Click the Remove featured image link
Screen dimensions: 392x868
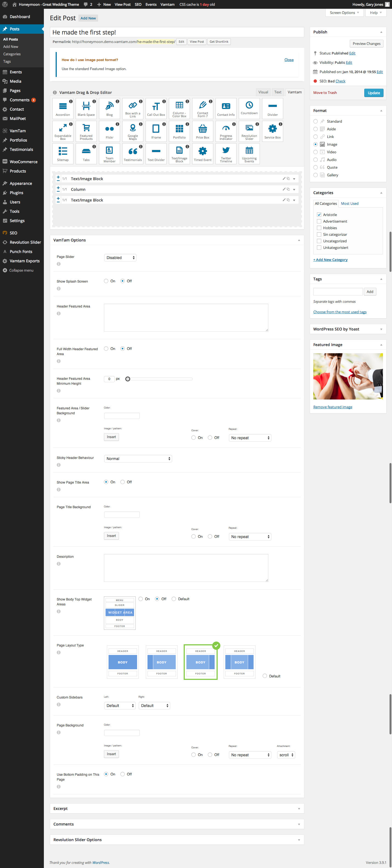pos(333,407)
